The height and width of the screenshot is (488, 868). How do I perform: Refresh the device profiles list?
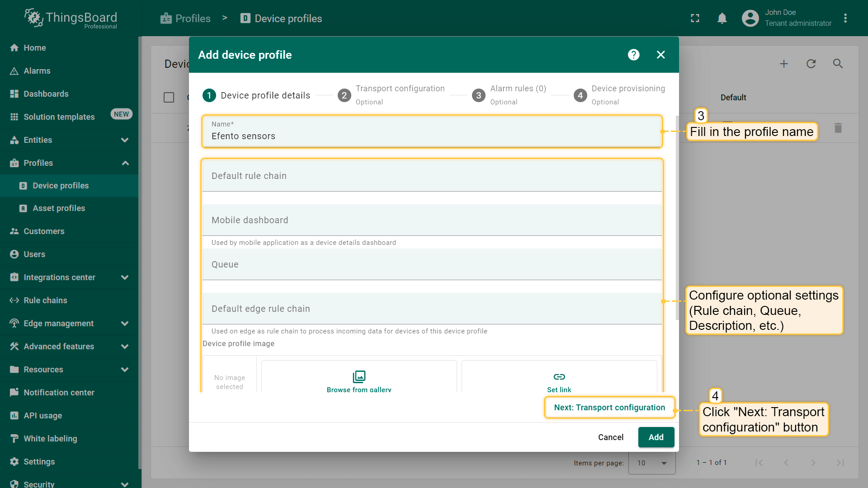[x=811, y=64]
